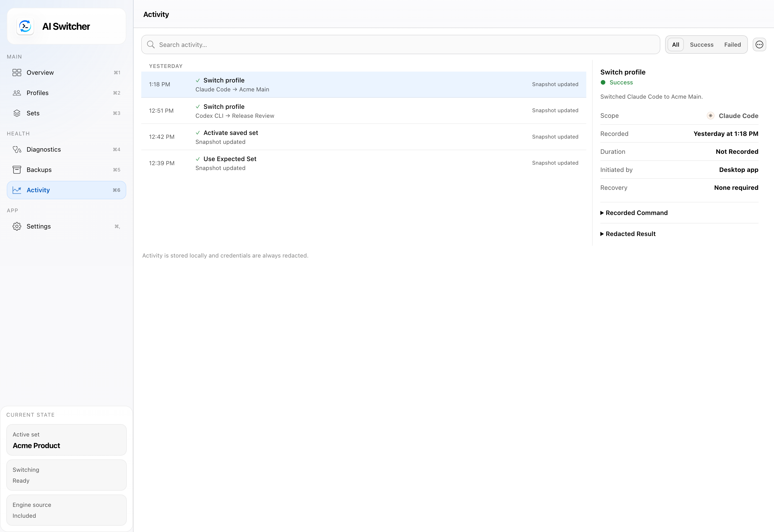Select the 12:39 PM Use Expected Set row
774x532 pixels.
coord(363,163)
